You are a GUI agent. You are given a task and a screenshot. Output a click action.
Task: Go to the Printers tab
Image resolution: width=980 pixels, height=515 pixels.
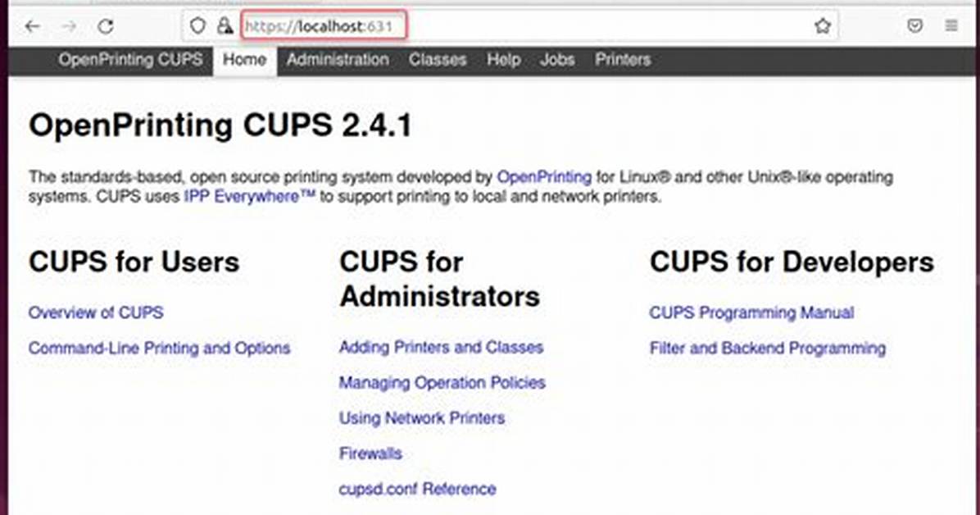click(623, 59)
